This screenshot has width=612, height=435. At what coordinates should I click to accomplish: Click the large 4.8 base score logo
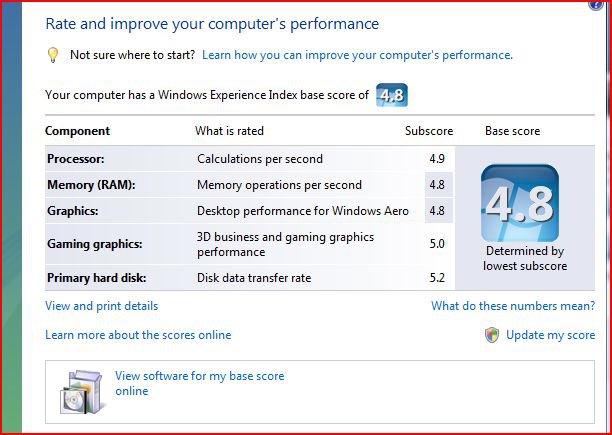click(x=520, y=203)
